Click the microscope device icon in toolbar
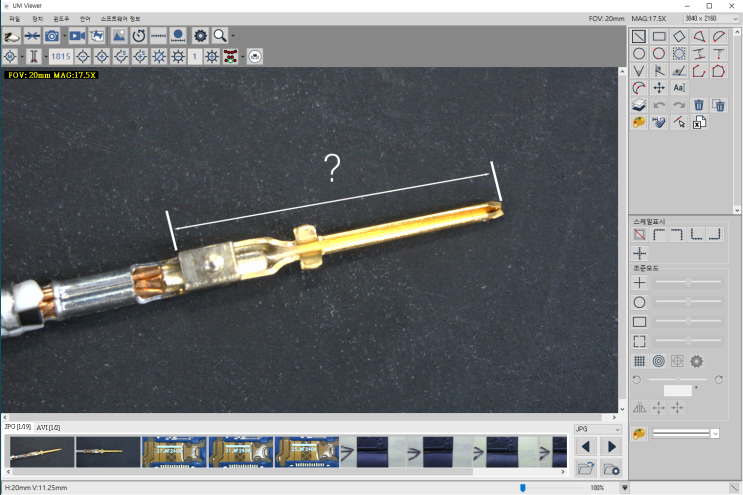 click(x=11, y=36)
